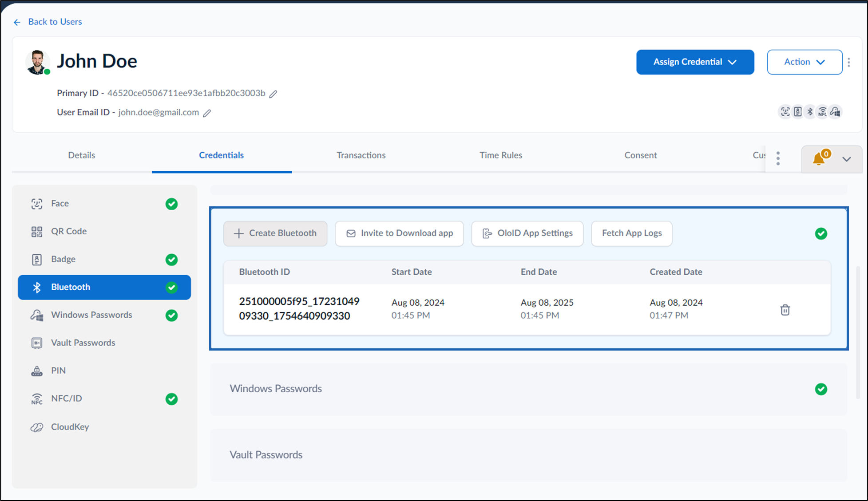The width and height of the screenshot is (868, 501).
Task: Select Vault Passwords in credentials sidebar
Action: [x=104, y=343]
